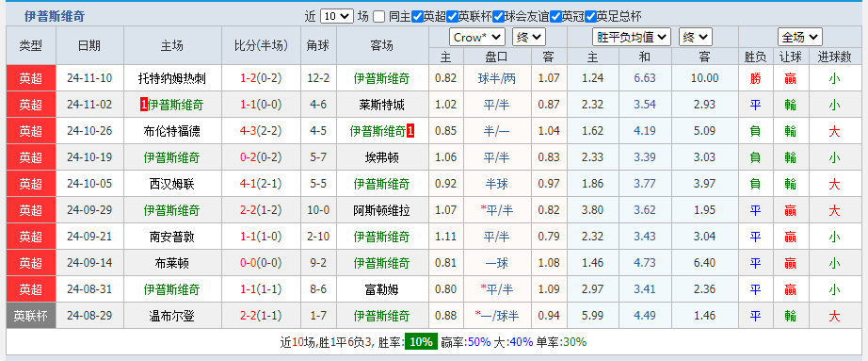Click the 胜 result in the 24-11-10 row
Viewport: 868px width, 361px height.
point(755,79)
